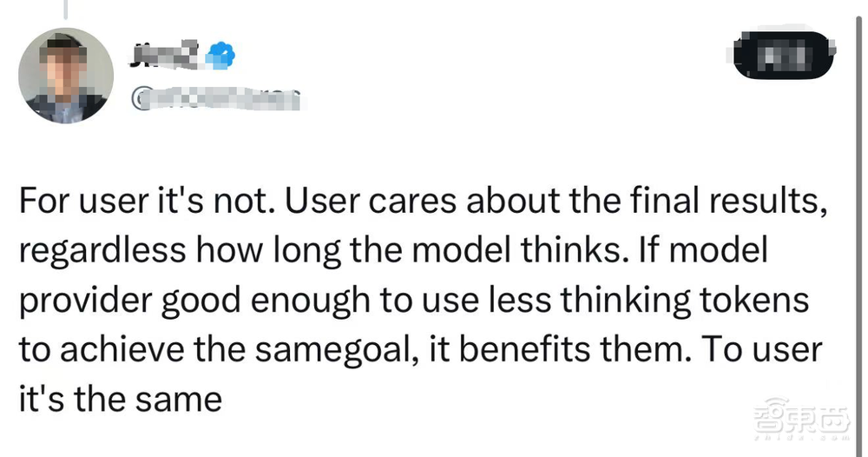The image size is (868, 457).
Task: Click the thread connector line above avatar
Action: tap(68, 9)
